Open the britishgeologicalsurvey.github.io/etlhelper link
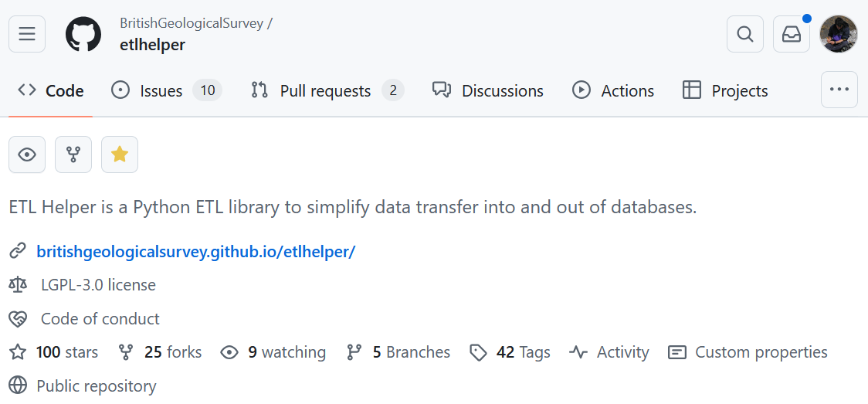Screen dimensions: 868x404 tap(195, 251)
